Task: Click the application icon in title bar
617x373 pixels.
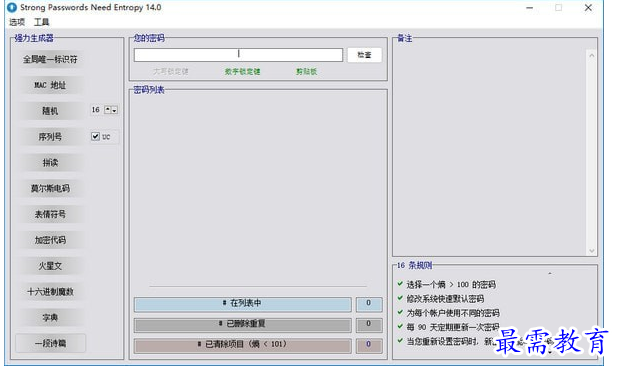Action: click(x=12, y=7)
